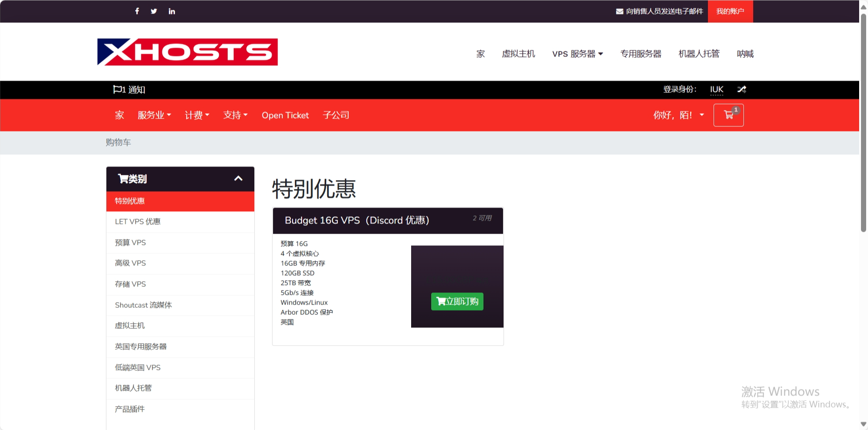Open the Open Ticket link

[285, 115]
